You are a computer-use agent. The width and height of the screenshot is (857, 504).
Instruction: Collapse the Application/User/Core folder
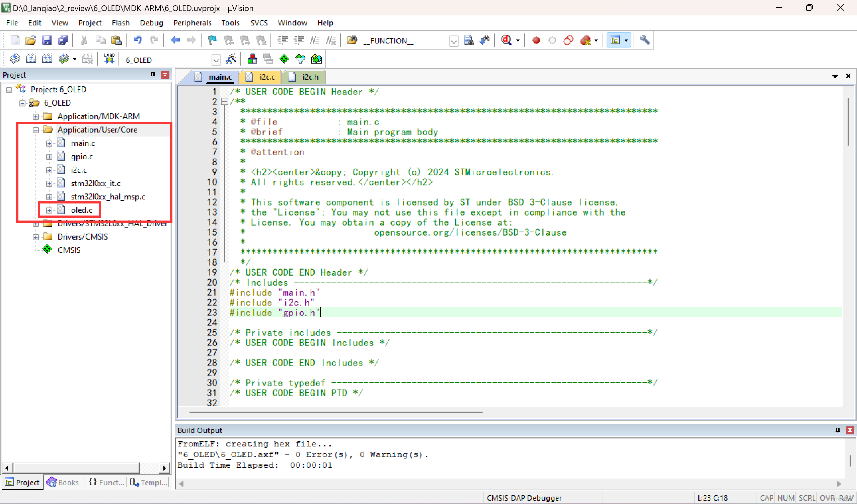click(x=36, y=130)
